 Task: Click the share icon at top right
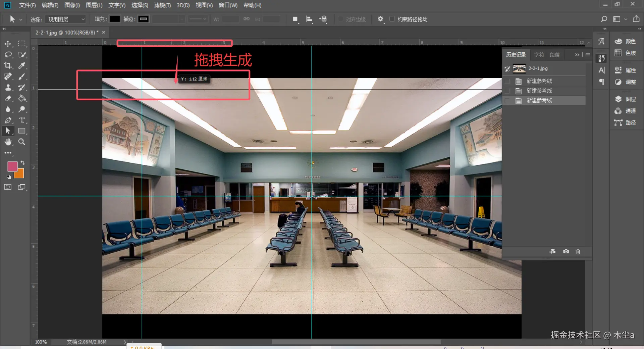pos(636,19)
